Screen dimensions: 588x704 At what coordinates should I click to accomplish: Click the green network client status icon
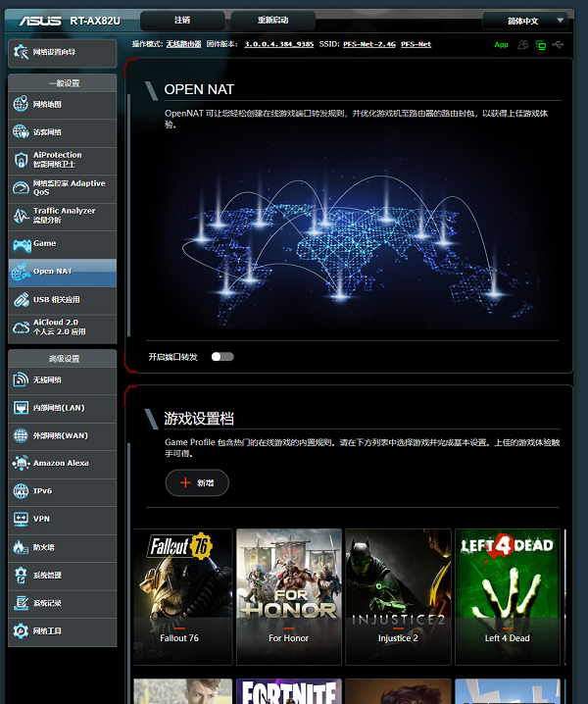click(x=541, y=45)
